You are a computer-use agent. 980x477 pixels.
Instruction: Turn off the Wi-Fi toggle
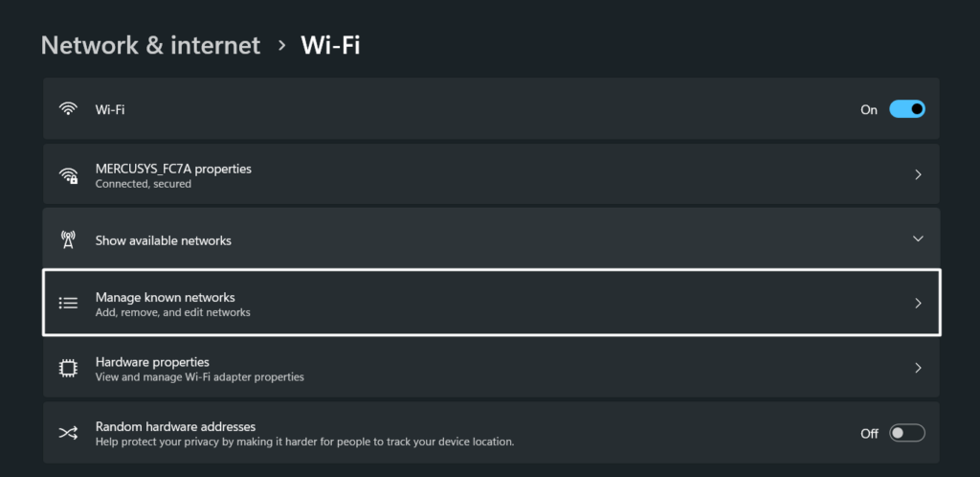coord(906,109)
